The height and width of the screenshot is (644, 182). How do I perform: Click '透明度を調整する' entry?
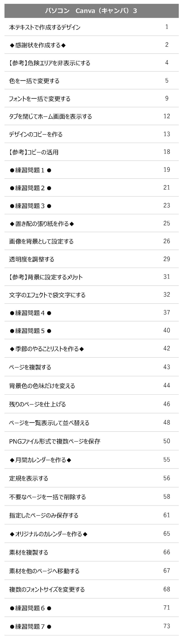[32, 259]
